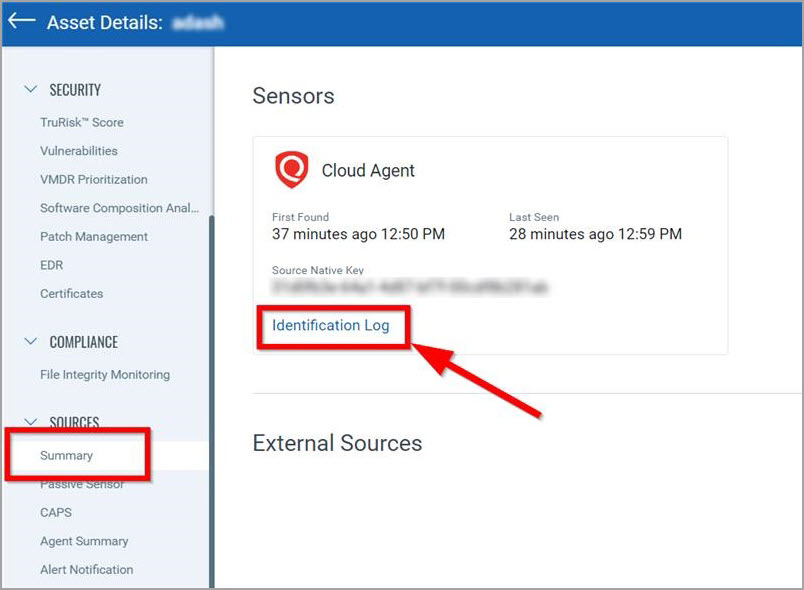Open Agent Summary in the sidebar
Viewport: 804px width, 590px height.
85,541
